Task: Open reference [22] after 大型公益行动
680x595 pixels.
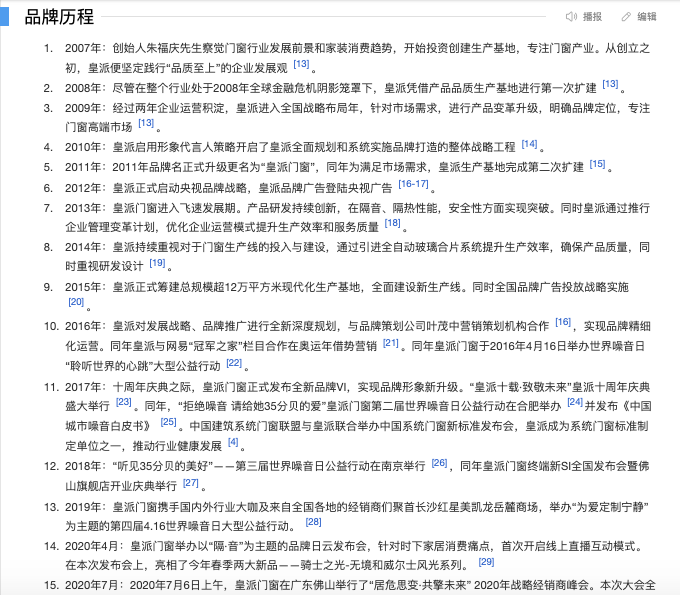Action: pos(234,363)
